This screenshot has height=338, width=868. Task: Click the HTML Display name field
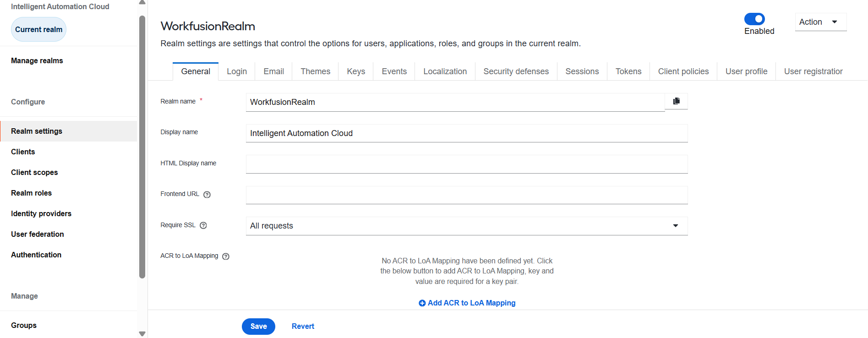tap(467, 164)
